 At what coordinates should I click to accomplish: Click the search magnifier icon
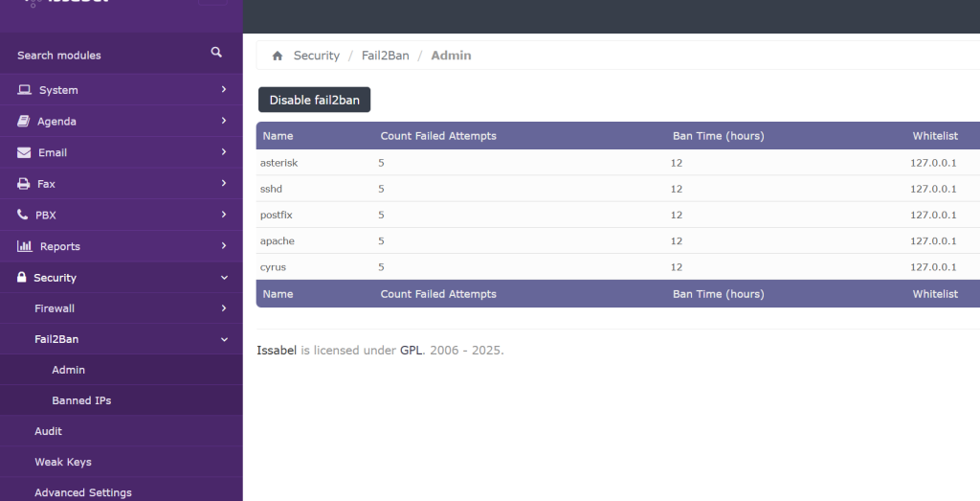point(216,52)
